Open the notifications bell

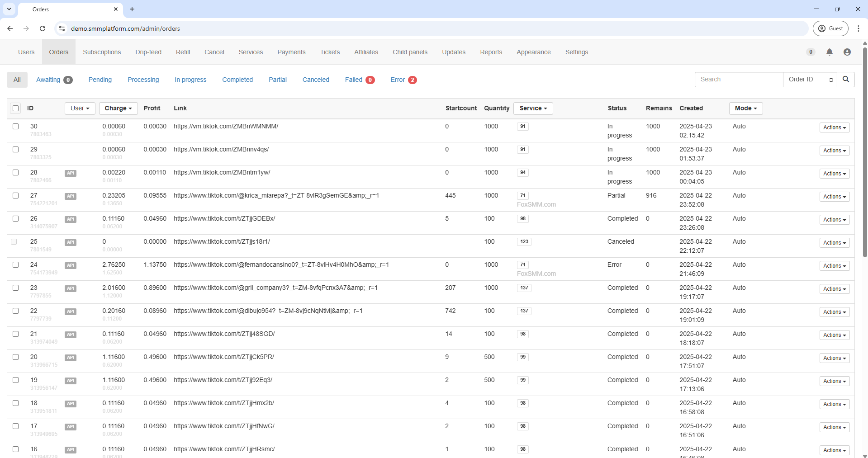(x=829, y=52)
